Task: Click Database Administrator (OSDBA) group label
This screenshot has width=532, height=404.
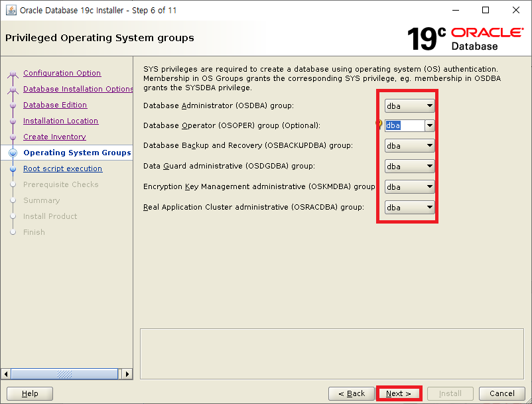Action: 218,105
